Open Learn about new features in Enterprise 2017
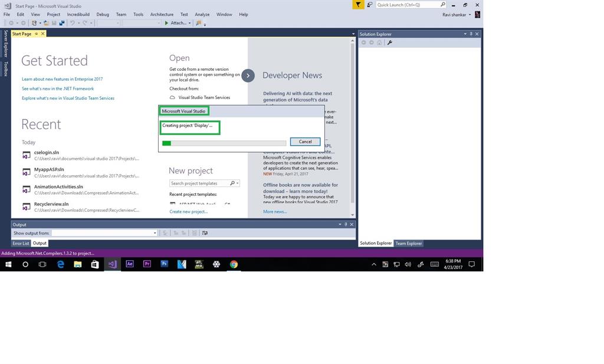604x364 pixels. (x=63, y=79)
